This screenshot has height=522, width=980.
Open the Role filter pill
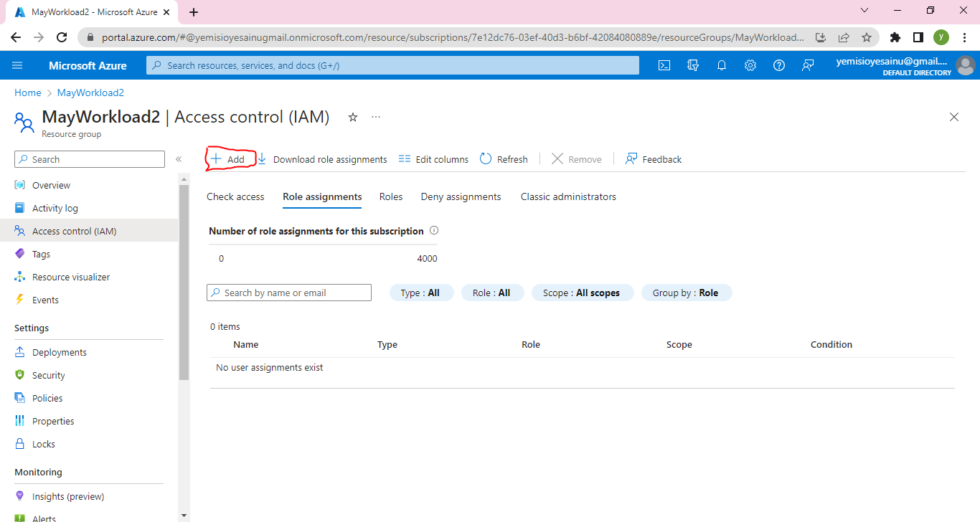click(492, 293)
